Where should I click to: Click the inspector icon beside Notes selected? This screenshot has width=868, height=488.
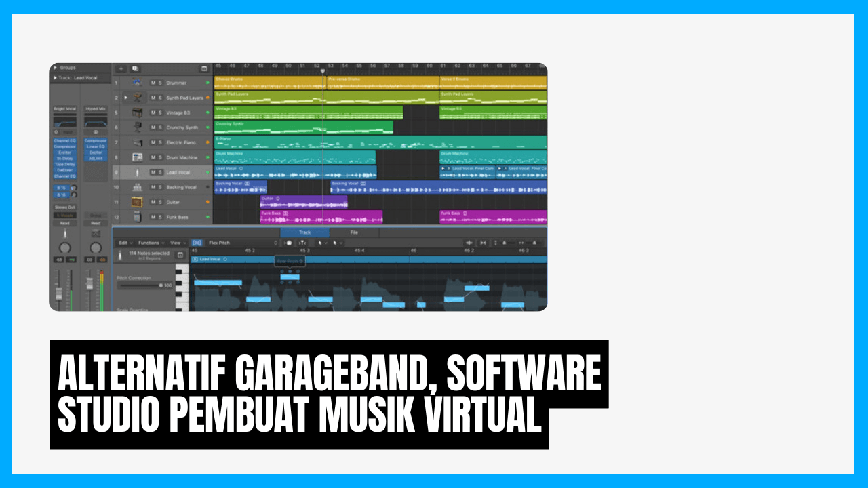click(180, 255)
